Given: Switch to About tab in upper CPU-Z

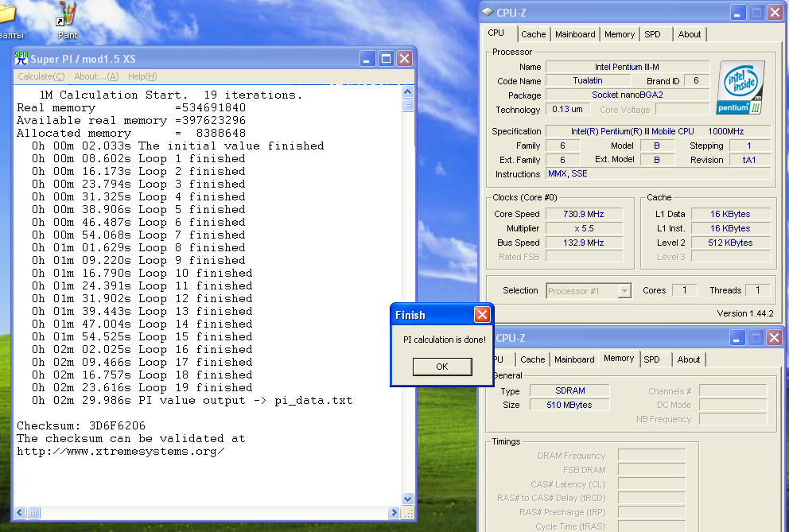Looking at the screenshot, I should click(690, 34).
